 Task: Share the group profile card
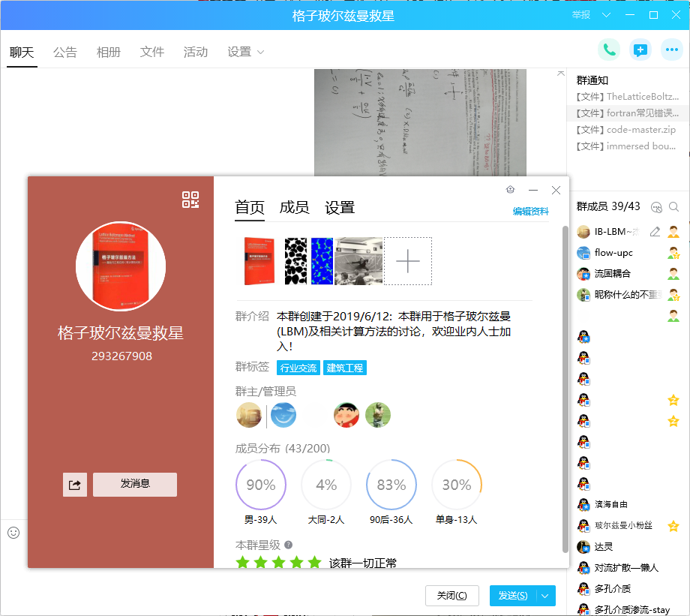[x=74, y=485]
